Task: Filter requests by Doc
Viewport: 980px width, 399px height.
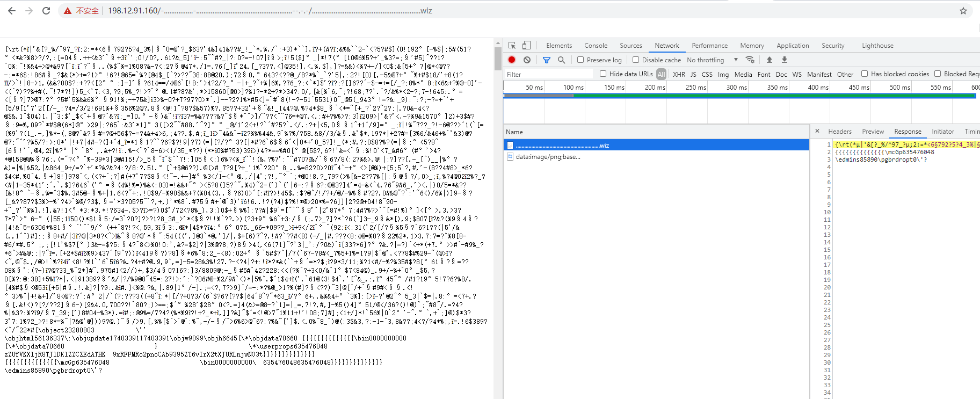Action: 781,74
